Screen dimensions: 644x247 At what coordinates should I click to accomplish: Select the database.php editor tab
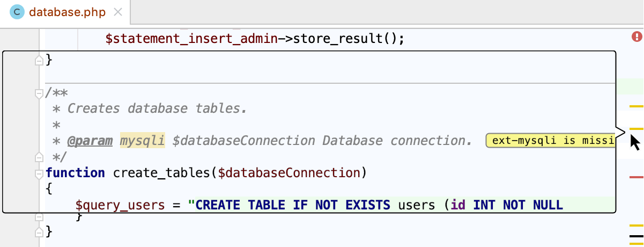tap(66, 12)
